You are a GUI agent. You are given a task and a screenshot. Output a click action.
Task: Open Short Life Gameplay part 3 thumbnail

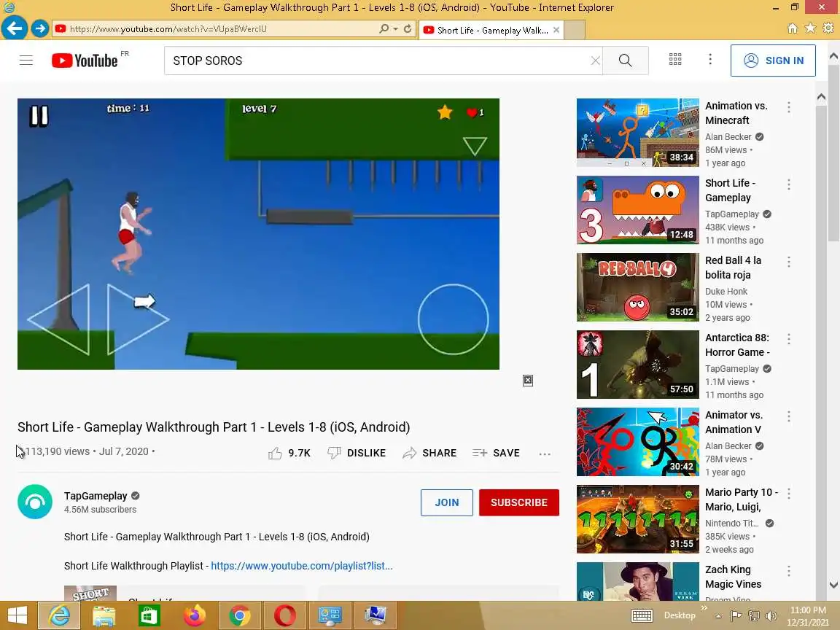(637, 210)
